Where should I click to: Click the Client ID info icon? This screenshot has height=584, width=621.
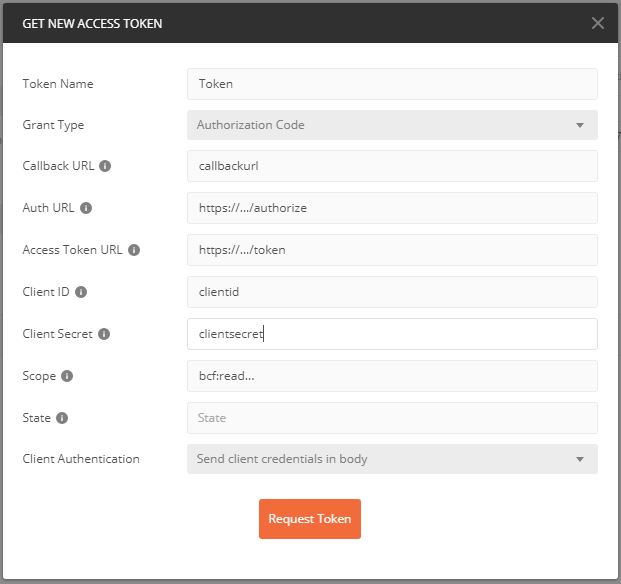coord(81,292)
